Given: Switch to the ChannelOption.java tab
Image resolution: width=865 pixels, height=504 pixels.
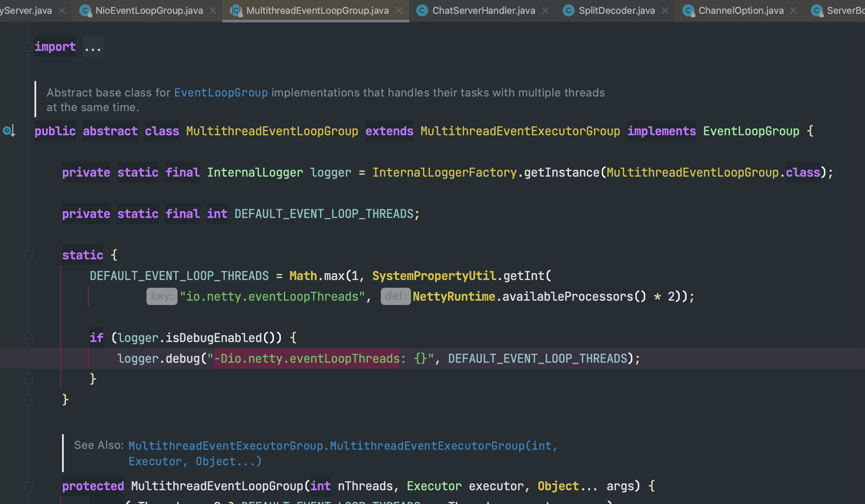Looking at the screenshot, I should pos(741,10).
